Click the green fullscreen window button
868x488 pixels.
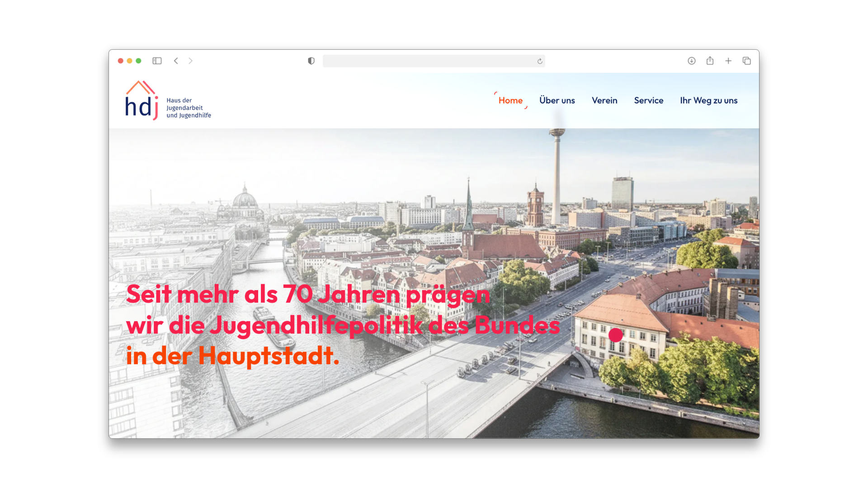pos(139,61)
